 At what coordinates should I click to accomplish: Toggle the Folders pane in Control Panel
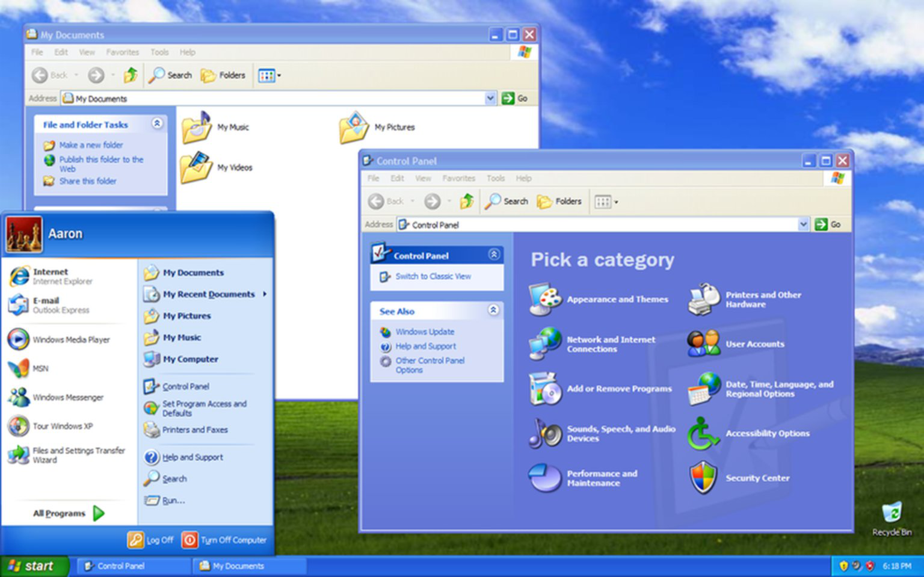(559, 201)
